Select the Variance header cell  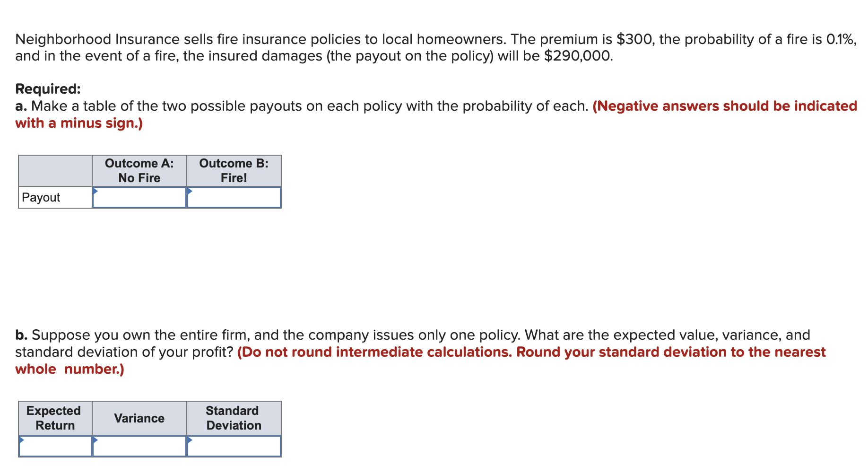[139, 418]
